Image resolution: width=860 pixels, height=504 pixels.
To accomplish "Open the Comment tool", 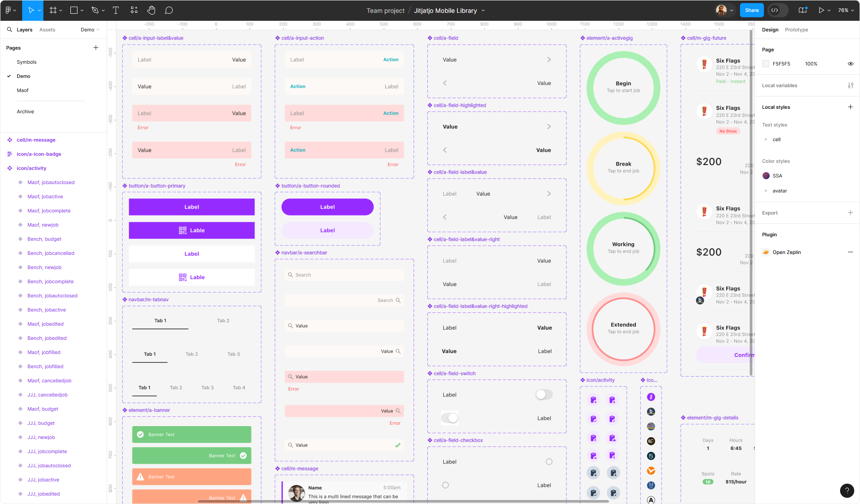I will (169, 10).
